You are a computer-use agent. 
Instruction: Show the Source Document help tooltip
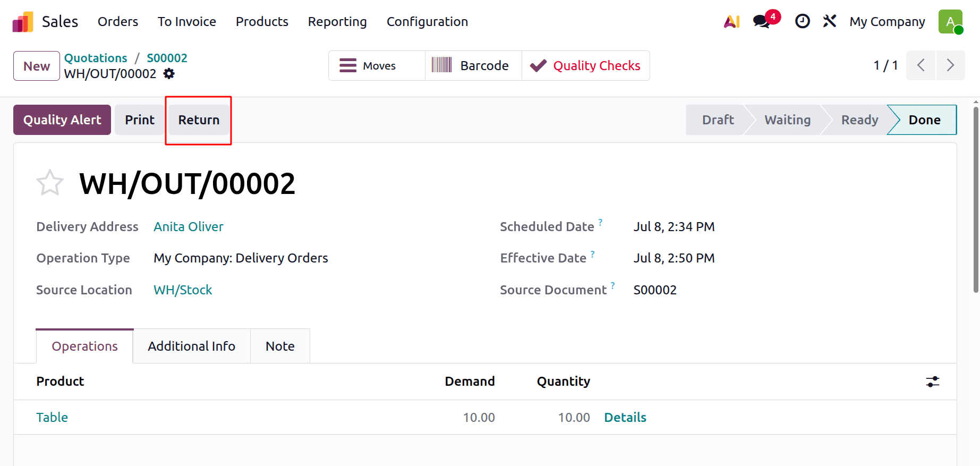tap(613, 285)
